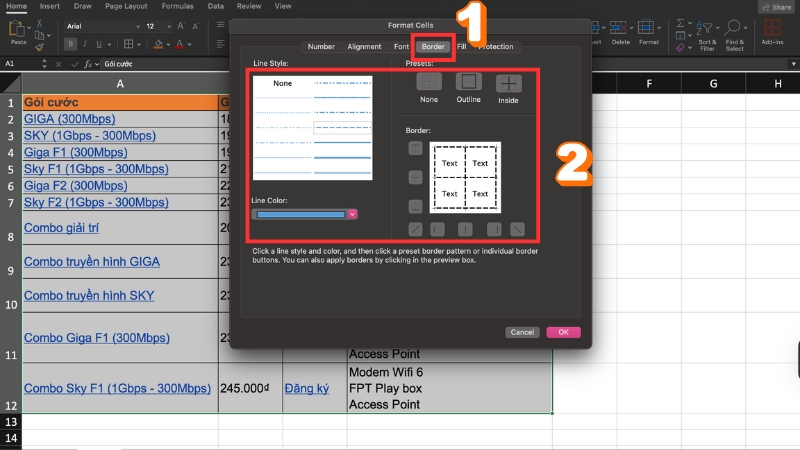Image resolution: width=800 pixels, height=450 pixels.
Task: Toggle the top border button
Action: click(x=415, y=149)
